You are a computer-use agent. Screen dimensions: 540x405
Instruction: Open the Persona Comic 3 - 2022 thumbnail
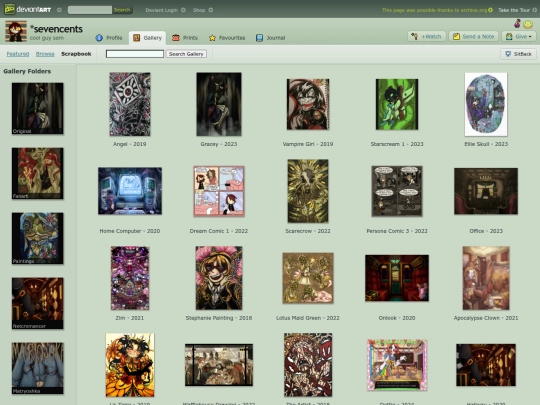tap(397, 191)
